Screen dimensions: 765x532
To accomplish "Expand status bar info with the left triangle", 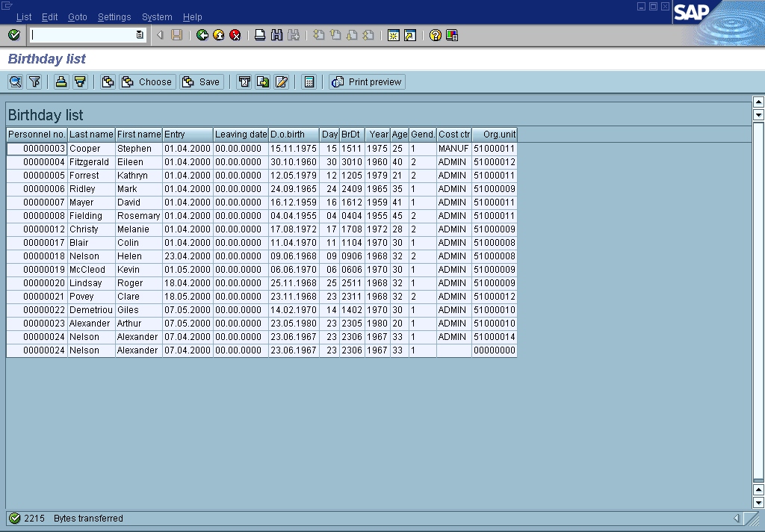I will [x=737, y=519].
